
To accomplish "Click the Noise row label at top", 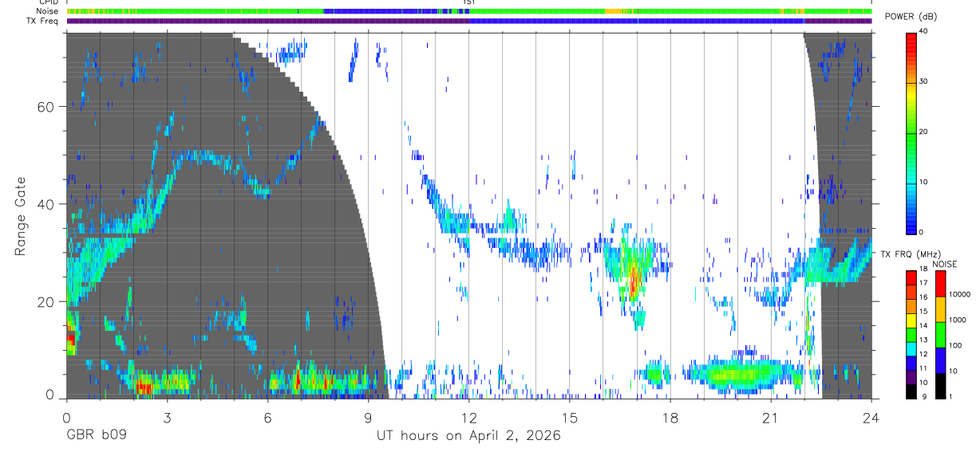I will tap(47, 11).
